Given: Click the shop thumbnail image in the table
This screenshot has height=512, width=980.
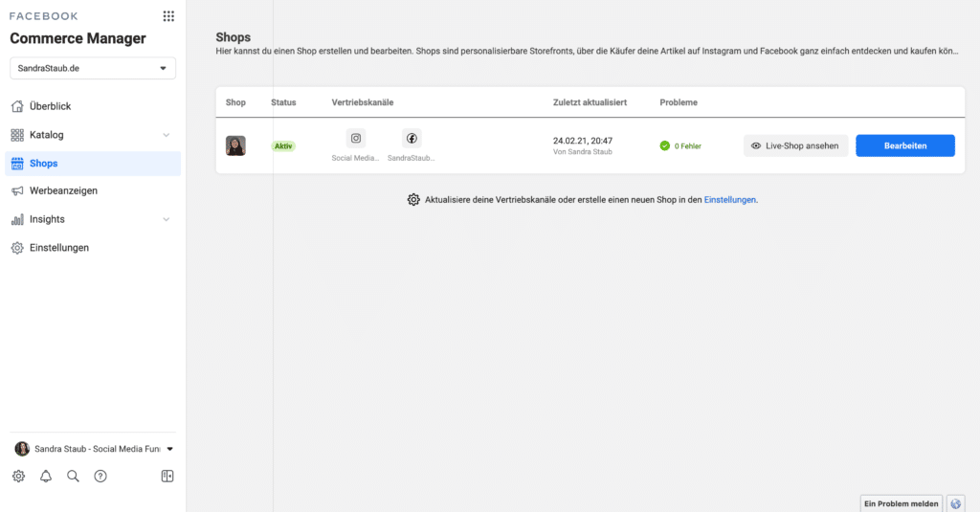Looking at the screenshot, I should click(235, 145).
